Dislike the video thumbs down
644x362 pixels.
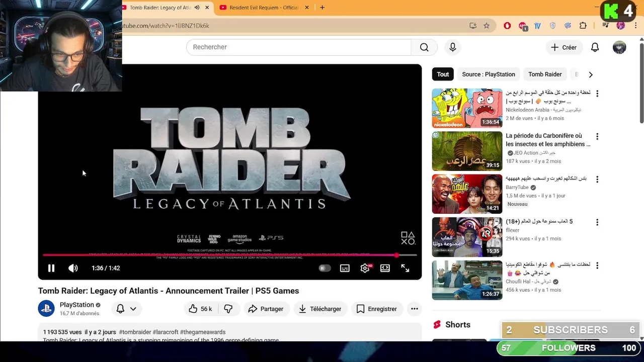click(228, 309)
